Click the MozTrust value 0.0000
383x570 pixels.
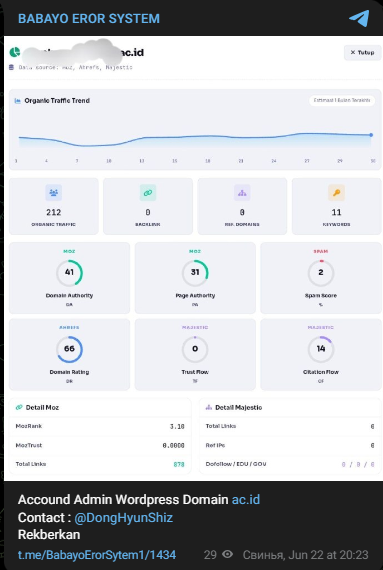click(x=174, y=445)
